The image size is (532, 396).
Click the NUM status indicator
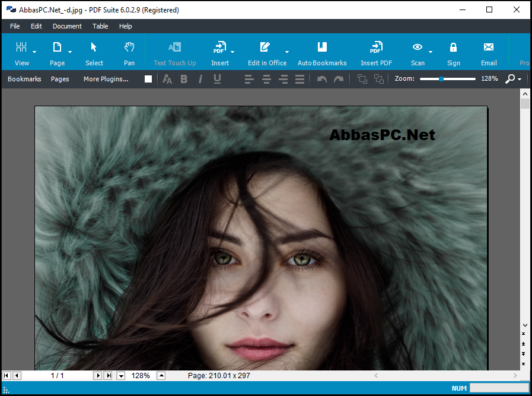pos(459,388)
